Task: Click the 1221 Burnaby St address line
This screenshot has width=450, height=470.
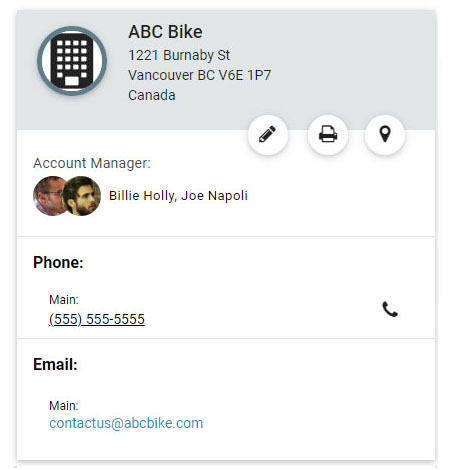Action: coord(179,55)
